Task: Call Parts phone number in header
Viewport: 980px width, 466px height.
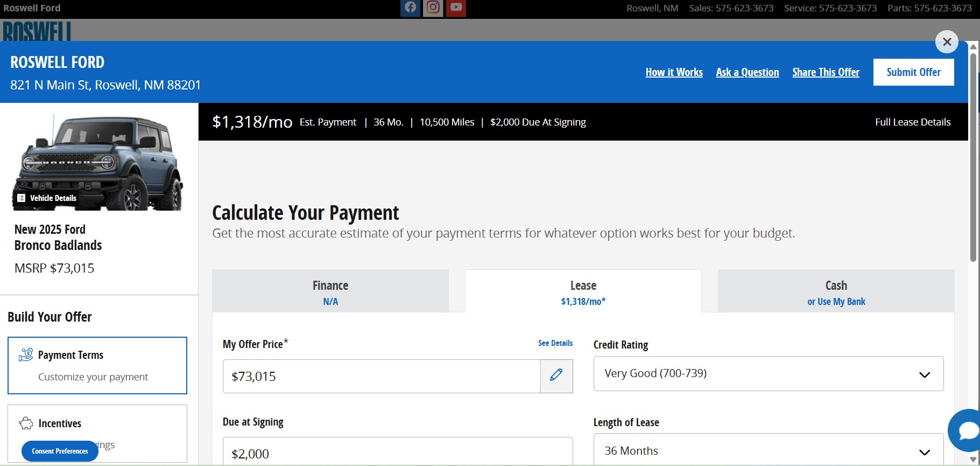Action: click(930, 8)
